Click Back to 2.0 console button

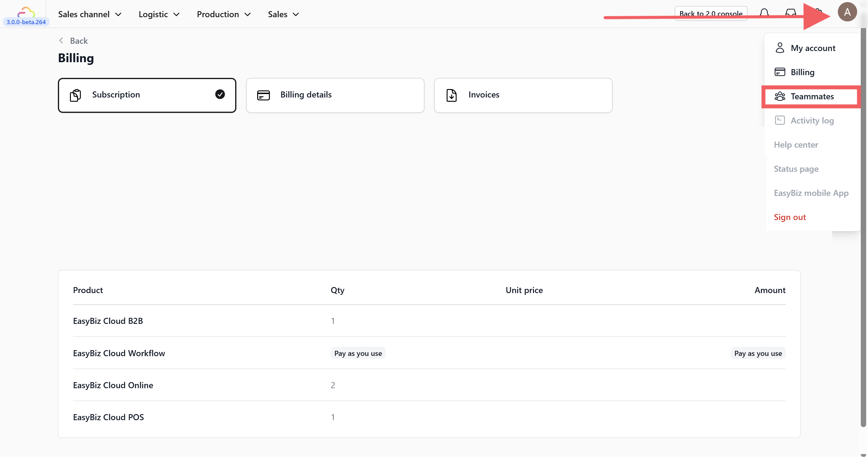tap(710, 14)
